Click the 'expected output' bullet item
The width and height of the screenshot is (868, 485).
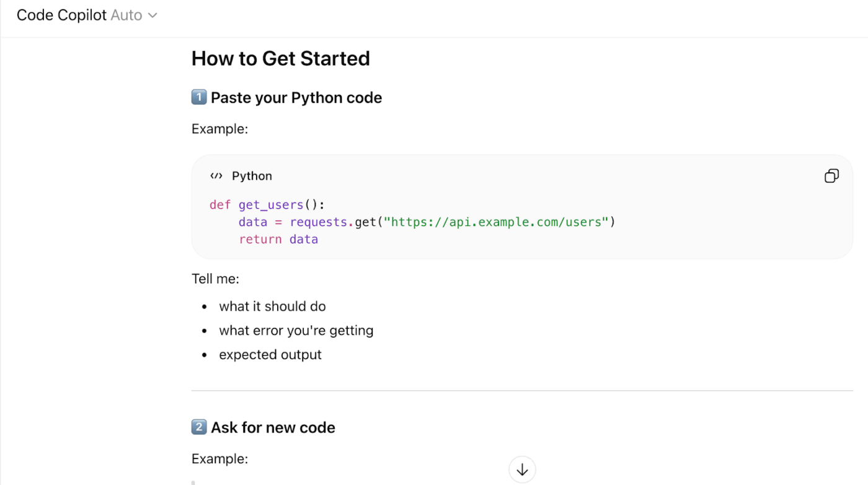coord(270,354)
